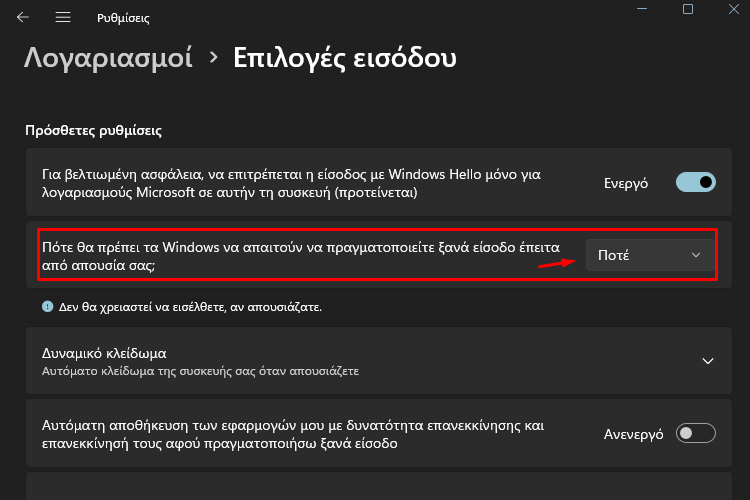750x500 pixels.
Task: Click the Πρόσθετες ρυθμίσεις section heading
Action: pos(94,130)
